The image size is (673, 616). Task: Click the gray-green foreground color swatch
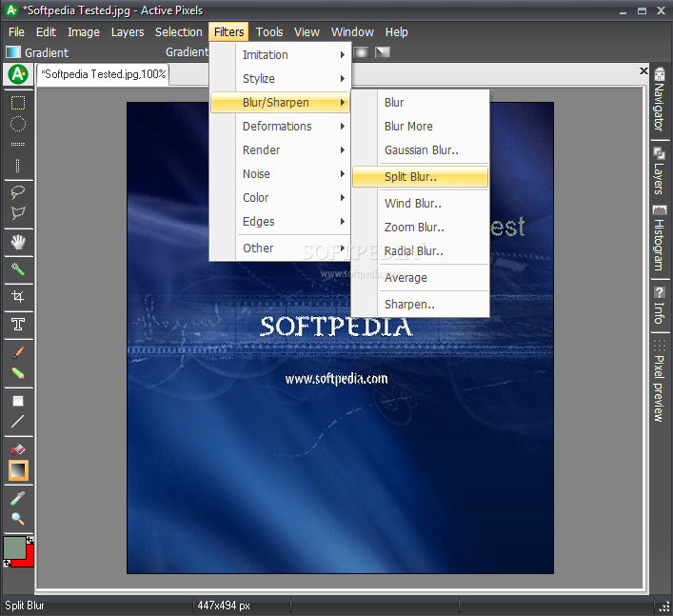(14, 548)
